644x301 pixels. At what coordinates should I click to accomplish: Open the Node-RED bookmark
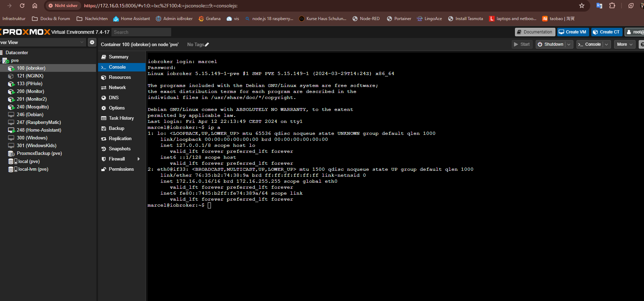click(366, 19)
